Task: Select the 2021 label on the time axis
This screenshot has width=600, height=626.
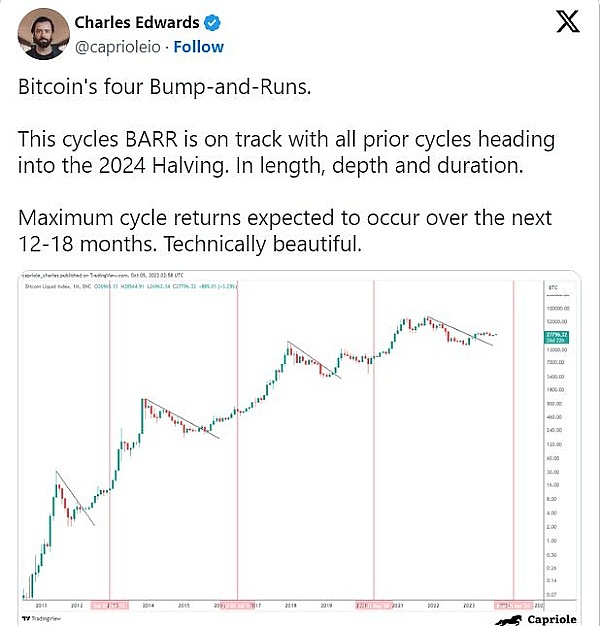Action: pyautogui.click(x=398, y=605)
